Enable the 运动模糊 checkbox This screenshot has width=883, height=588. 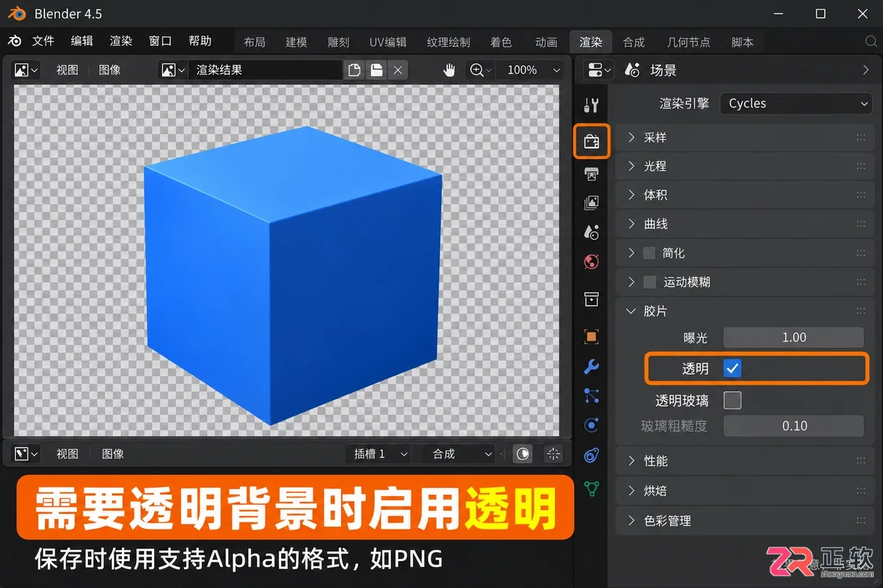coord(649,282)
